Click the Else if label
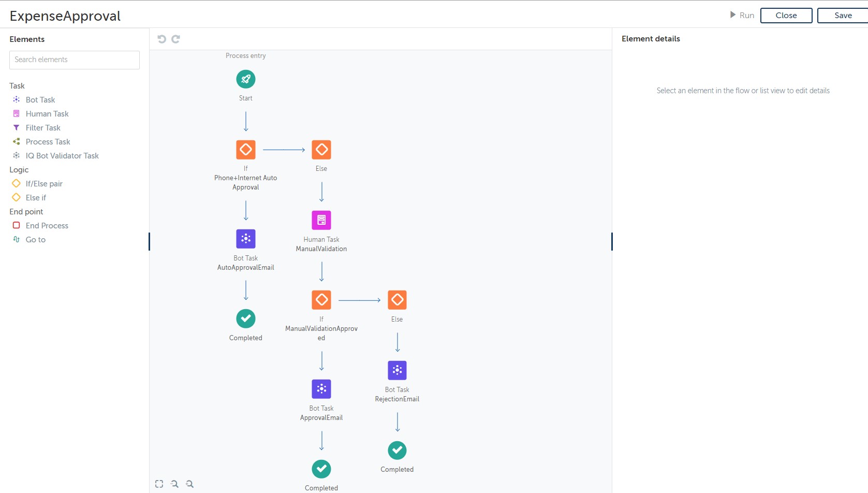Screen dimensions: 868x493 tap(36, 197)
